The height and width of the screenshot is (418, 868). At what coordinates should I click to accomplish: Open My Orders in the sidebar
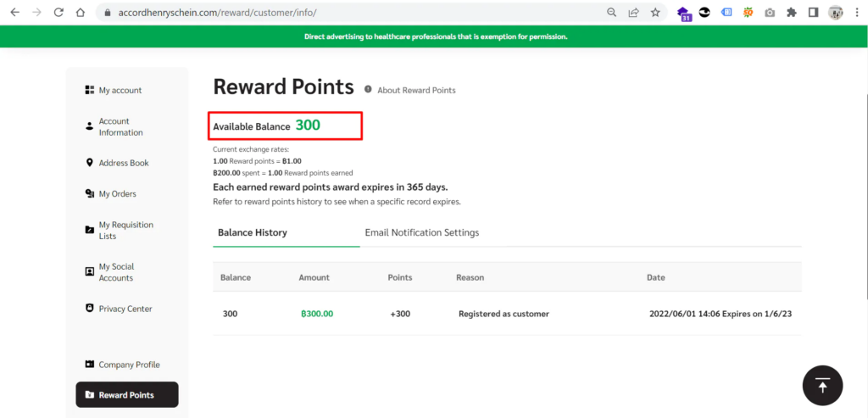(117, 193)
